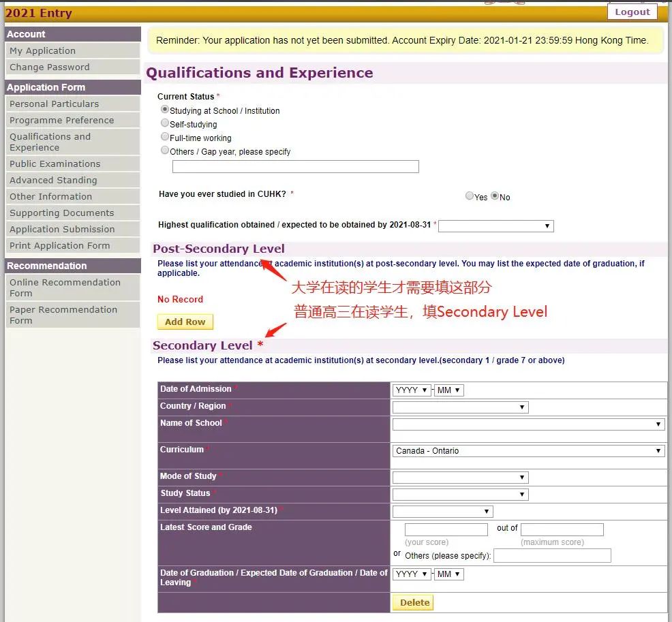Click Add Row under Post-Secondary Level

[x=185, y=322]
